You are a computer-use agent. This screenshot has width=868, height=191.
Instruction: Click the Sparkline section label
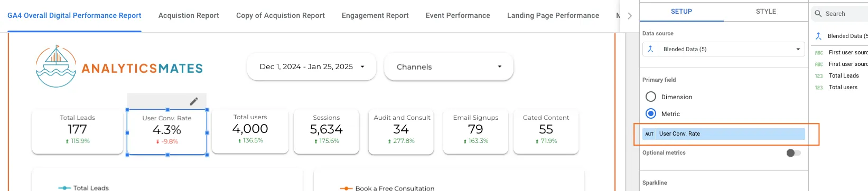pyautogui.click(x=655, y=183)
